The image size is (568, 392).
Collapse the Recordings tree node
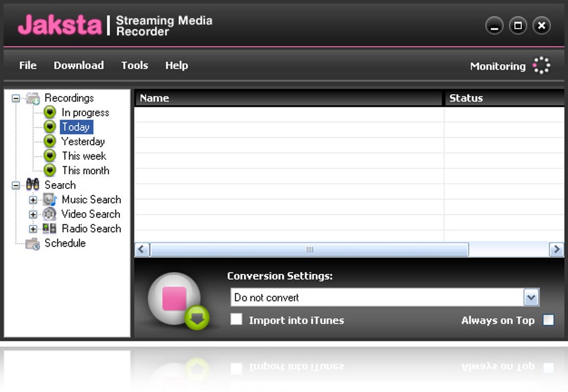pyautogui.click(x=16, y=98)
